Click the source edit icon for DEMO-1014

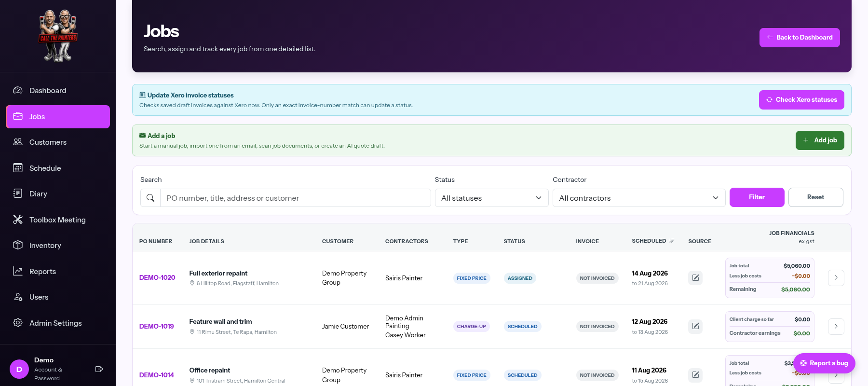pos(695,375)
